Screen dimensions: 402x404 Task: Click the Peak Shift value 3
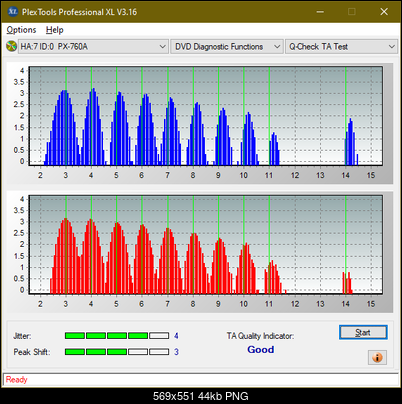click(176, 352)
